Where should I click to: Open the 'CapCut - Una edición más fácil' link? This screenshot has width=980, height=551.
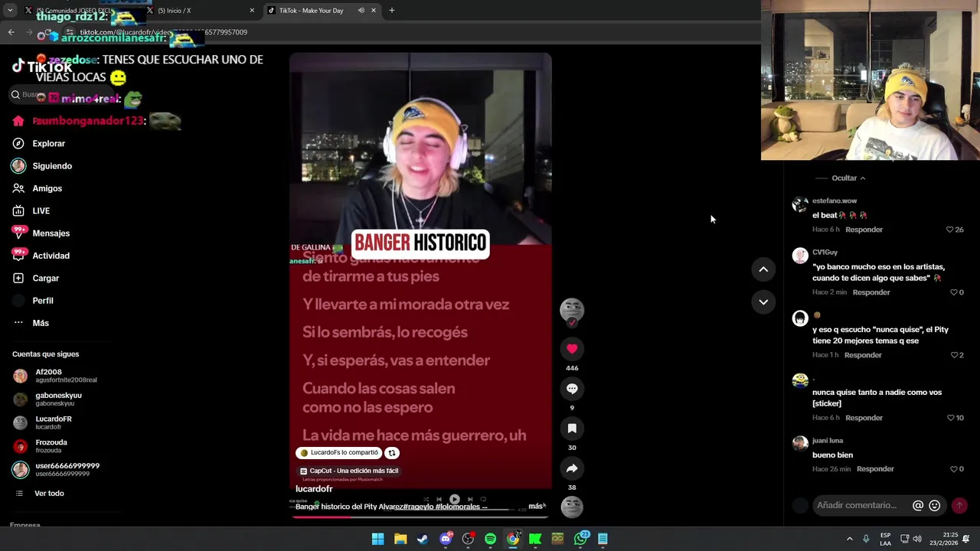coord(349,471)
